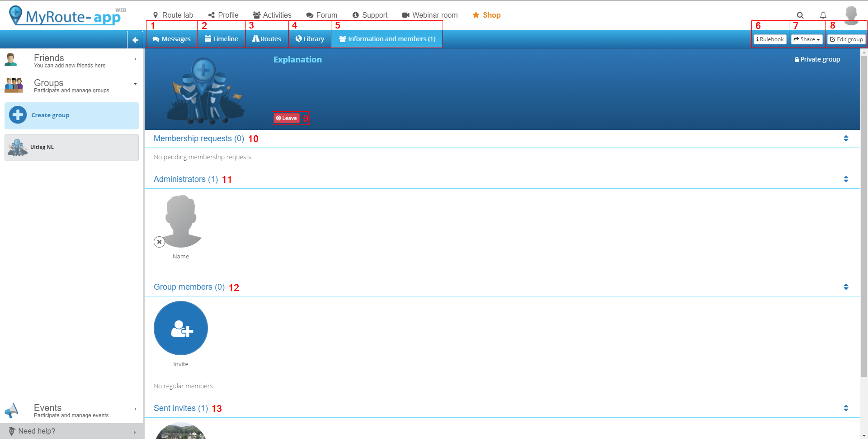
Task: Select Information and members tab
Action: tap(387, 39)
